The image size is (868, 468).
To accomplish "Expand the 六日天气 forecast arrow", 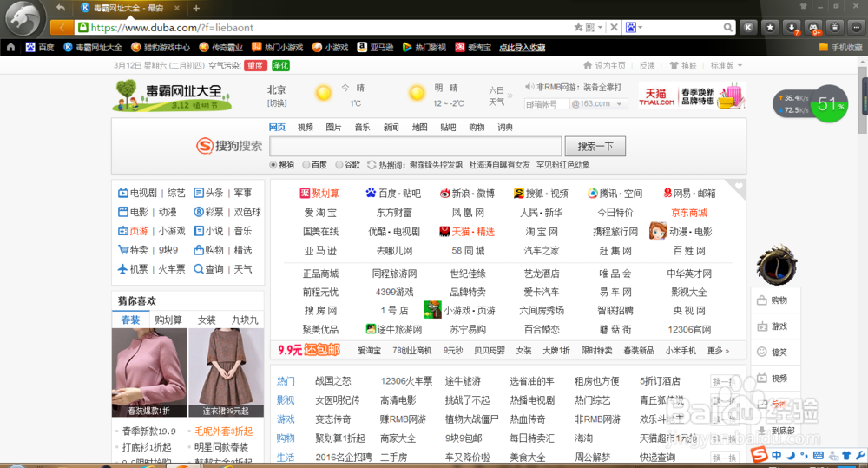I will click(x=510, y=96).
